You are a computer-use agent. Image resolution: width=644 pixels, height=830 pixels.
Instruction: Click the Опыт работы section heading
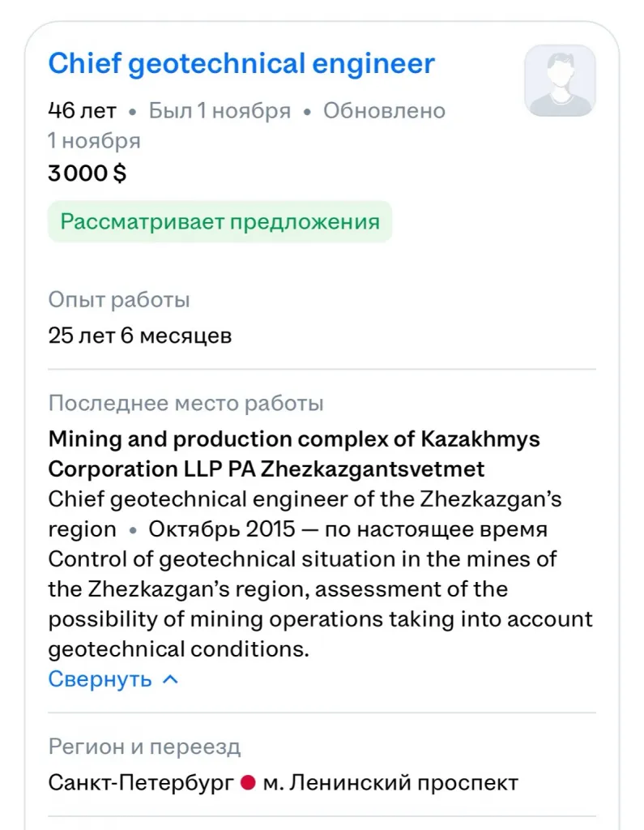point(119,300)
